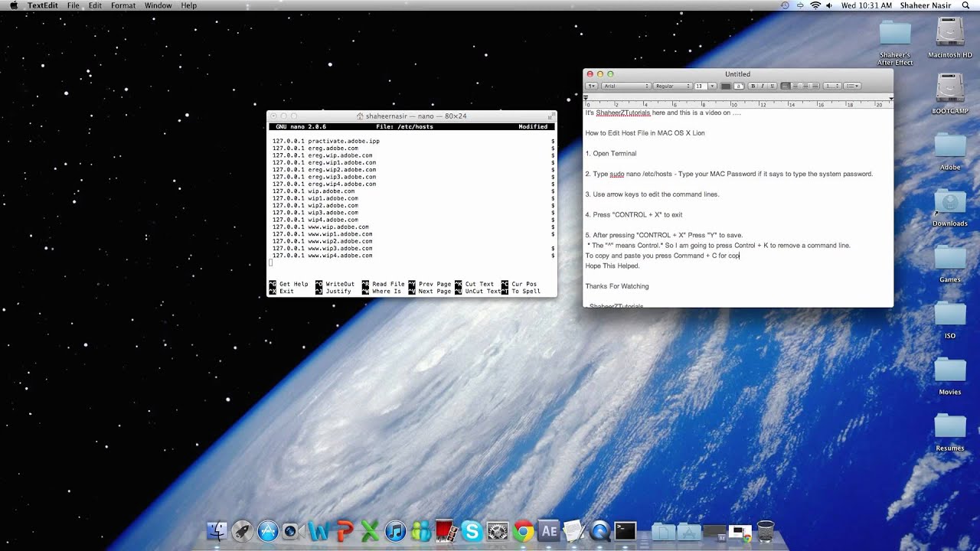Toggle bold formatting in TextEdit

(753, 86)
